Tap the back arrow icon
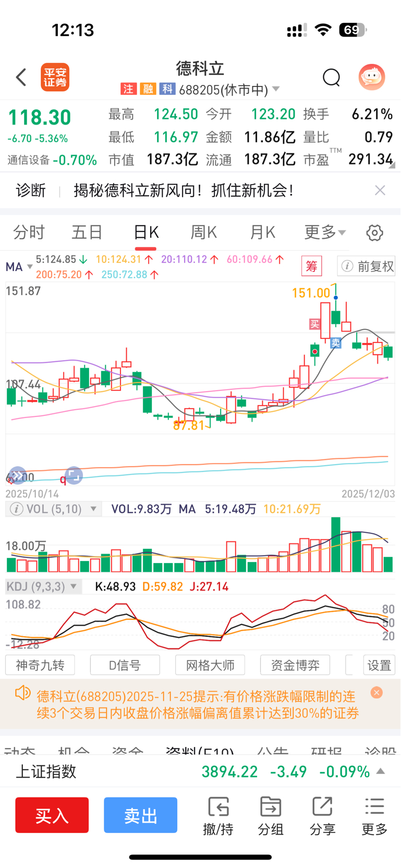This screenshot has width=401, height=868. click(x=21, y=77)
